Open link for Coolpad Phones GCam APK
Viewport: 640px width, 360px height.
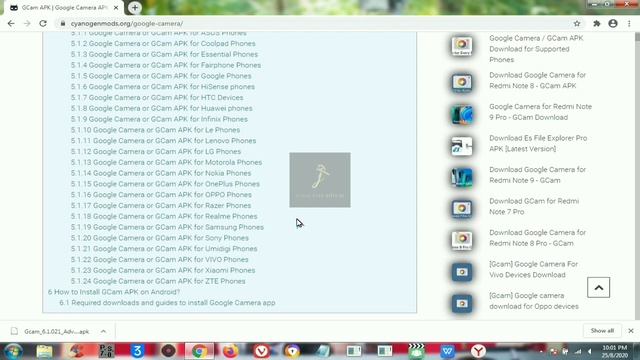click(x=163, y=43)
